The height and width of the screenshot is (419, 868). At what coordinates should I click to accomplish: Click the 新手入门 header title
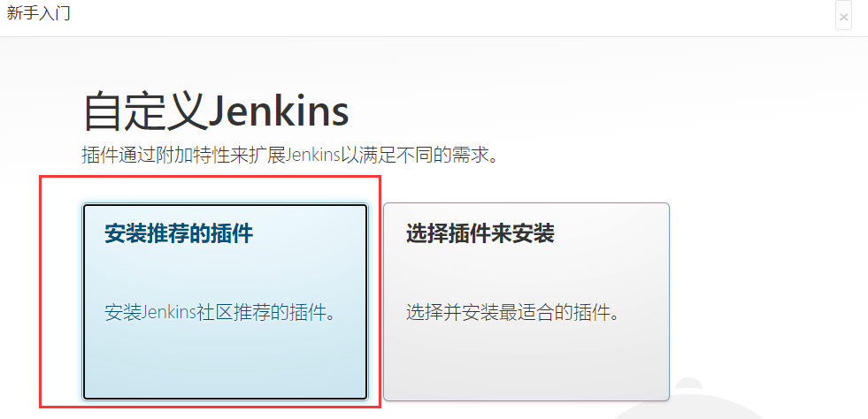(x=38, y=13)
